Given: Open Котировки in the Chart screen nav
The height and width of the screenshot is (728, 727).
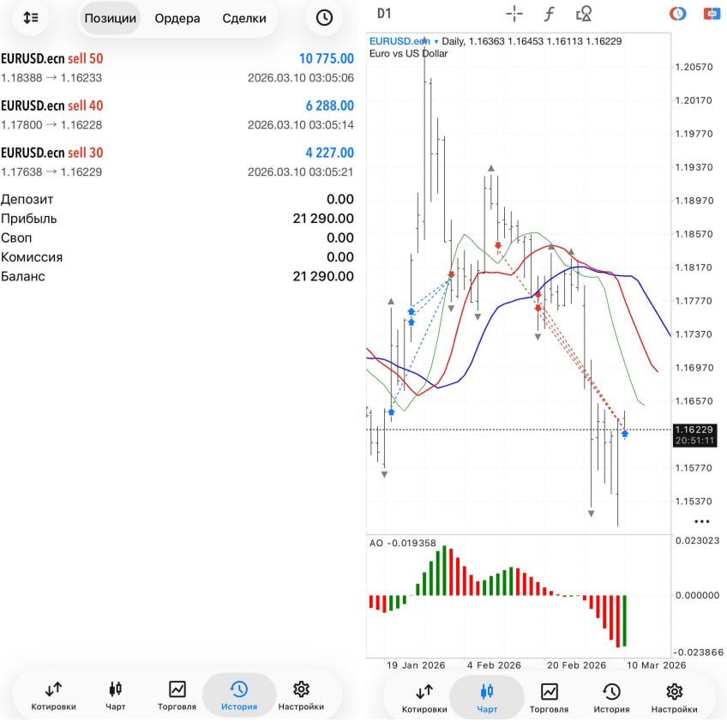Looking at the screenshot, I should [x=424, y=698].
